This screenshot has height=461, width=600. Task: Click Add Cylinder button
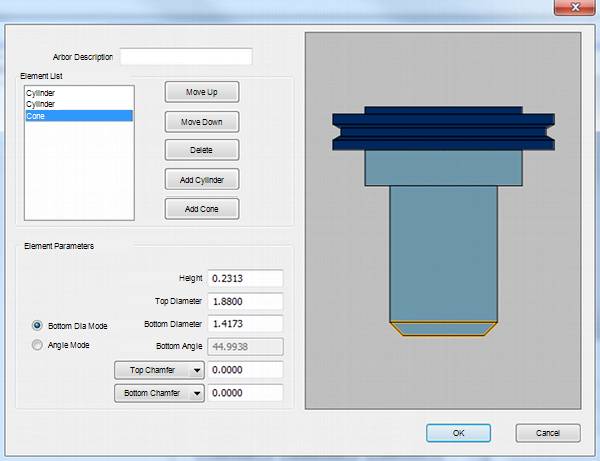[x=203, y=180]
